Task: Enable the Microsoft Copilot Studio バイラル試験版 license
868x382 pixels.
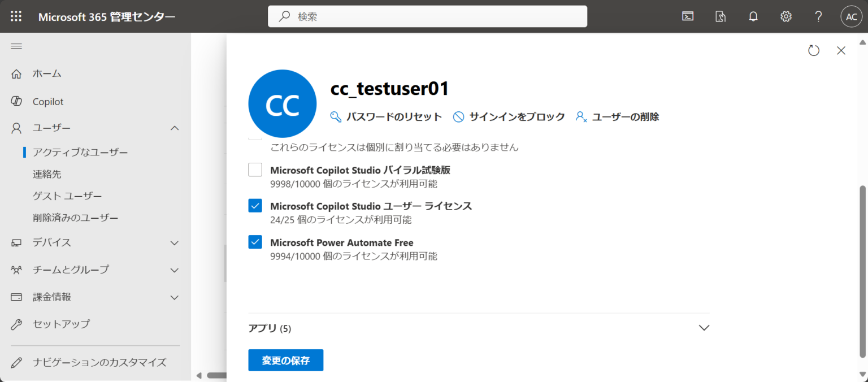Action: (255, 170)
